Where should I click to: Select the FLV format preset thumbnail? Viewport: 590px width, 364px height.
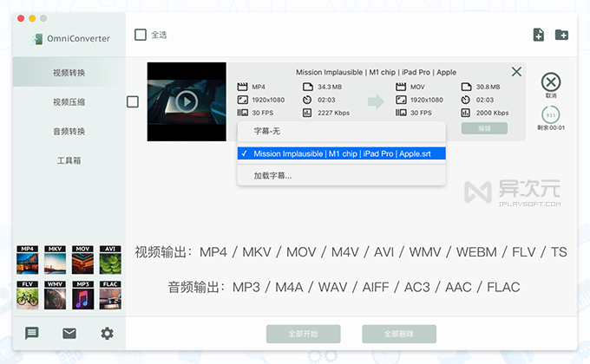tap(28, 295)
